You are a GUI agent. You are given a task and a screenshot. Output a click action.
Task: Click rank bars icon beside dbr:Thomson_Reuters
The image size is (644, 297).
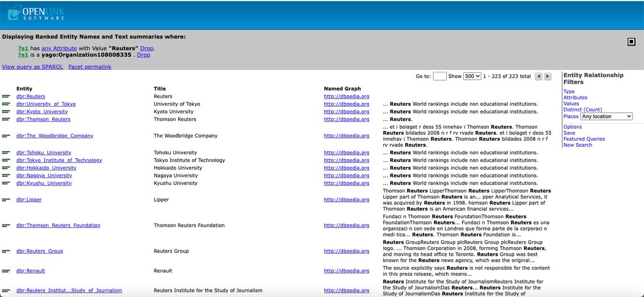6,119
